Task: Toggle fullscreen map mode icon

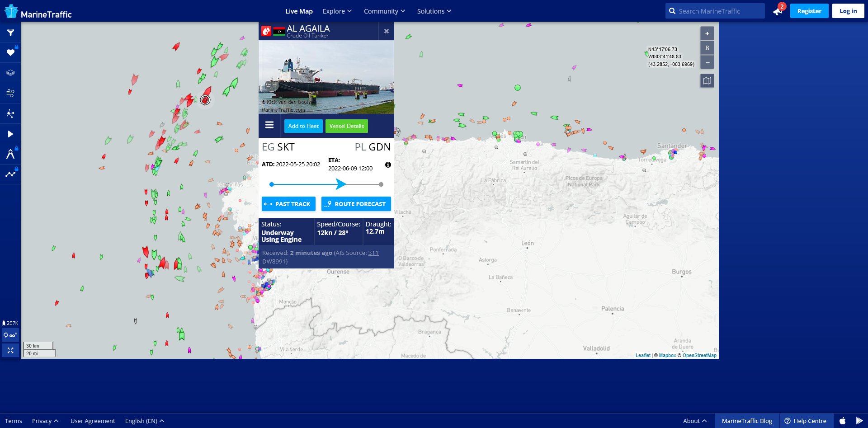Action: pos(10,350)
